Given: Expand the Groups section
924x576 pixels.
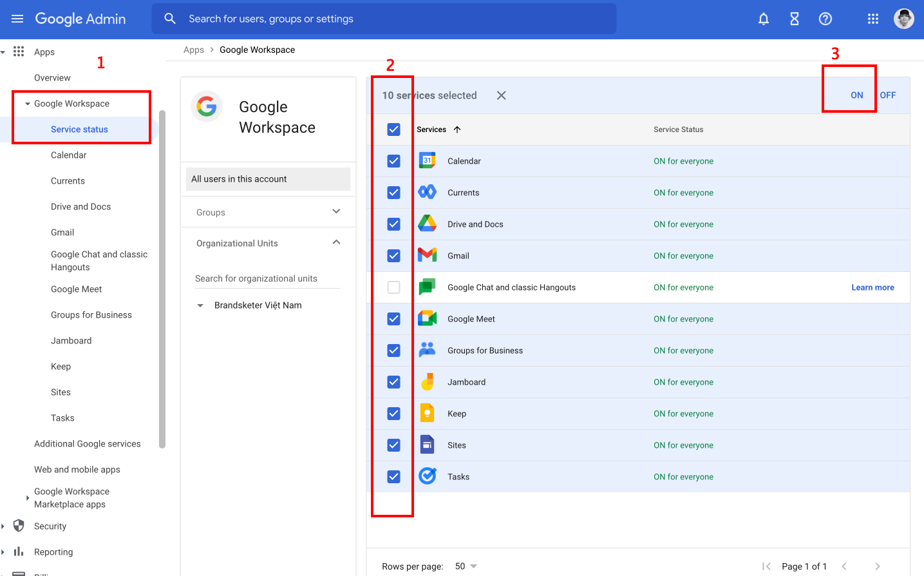Looking at the screenshot, I should [x=336, y=211].
